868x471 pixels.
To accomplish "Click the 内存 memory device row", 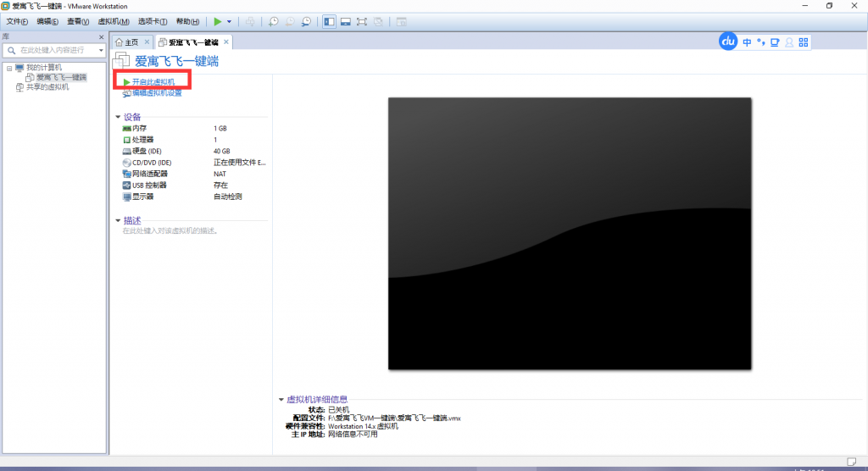I will (194, 129).
